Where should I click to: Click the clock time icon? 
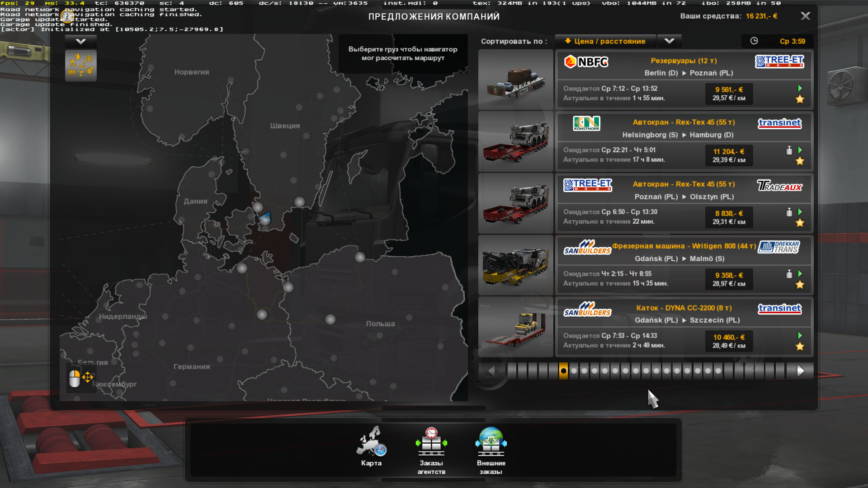[754, 41]
